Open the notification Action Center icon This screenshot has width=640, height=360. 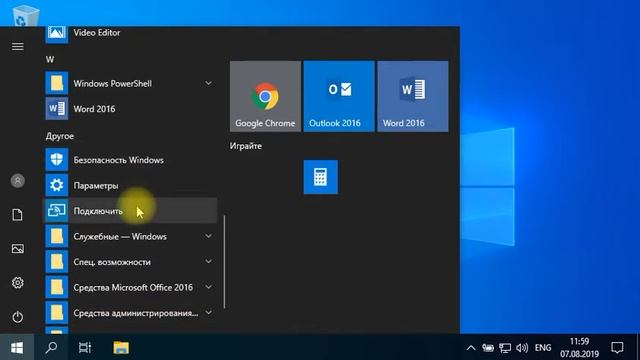(617, 348)
